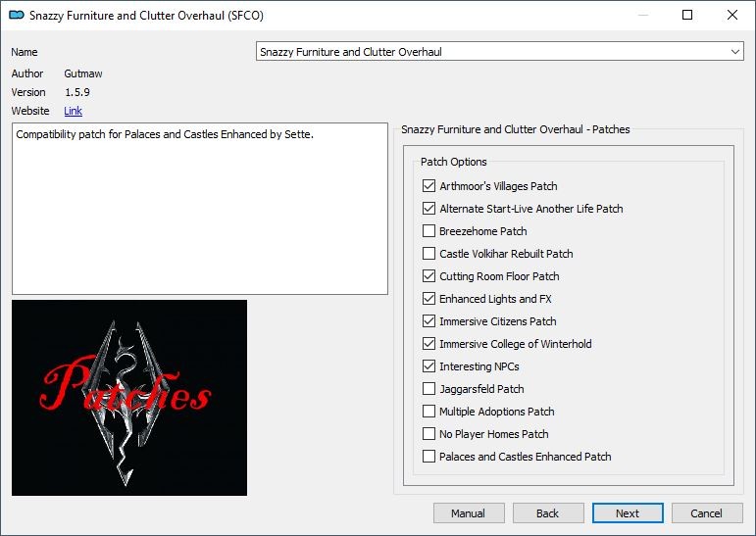
Task: Click the Manual button
Action: [x=469, y=513]
